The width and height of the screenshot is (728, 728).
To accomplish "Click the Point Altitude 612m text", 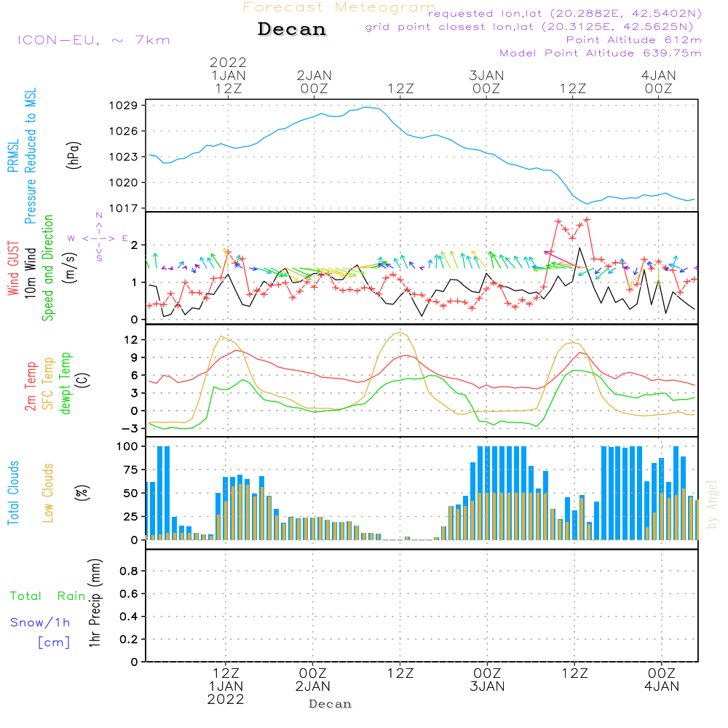I will tap(633, 40).
